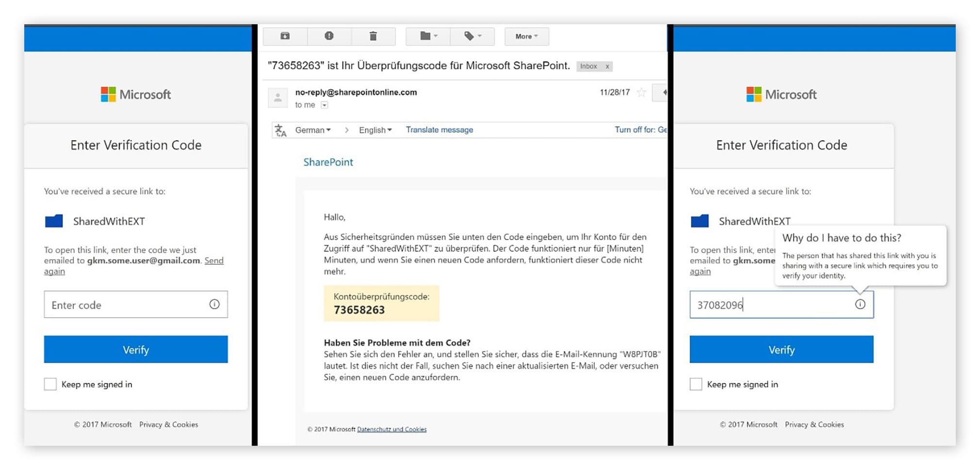Check Keep me signed in on the left panel
The width and height of the screenshot is (980, 470).
click(x=50, y=384)
